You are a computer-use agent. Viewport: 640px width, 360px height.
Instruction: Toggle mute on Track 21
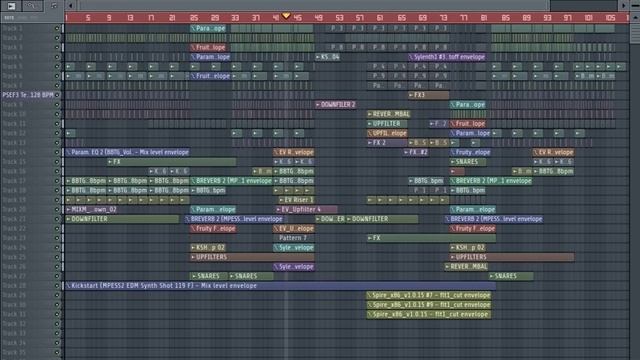(x=57, y=219)
